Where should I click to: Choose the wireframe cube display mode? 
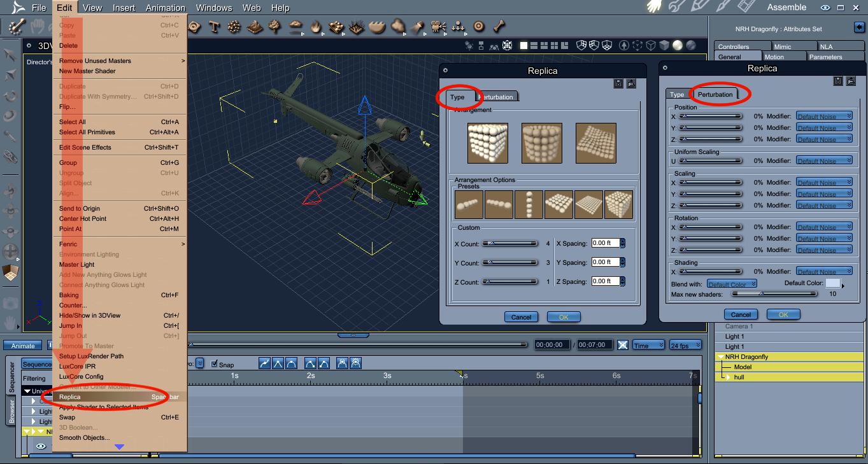[x=651, y=45]
